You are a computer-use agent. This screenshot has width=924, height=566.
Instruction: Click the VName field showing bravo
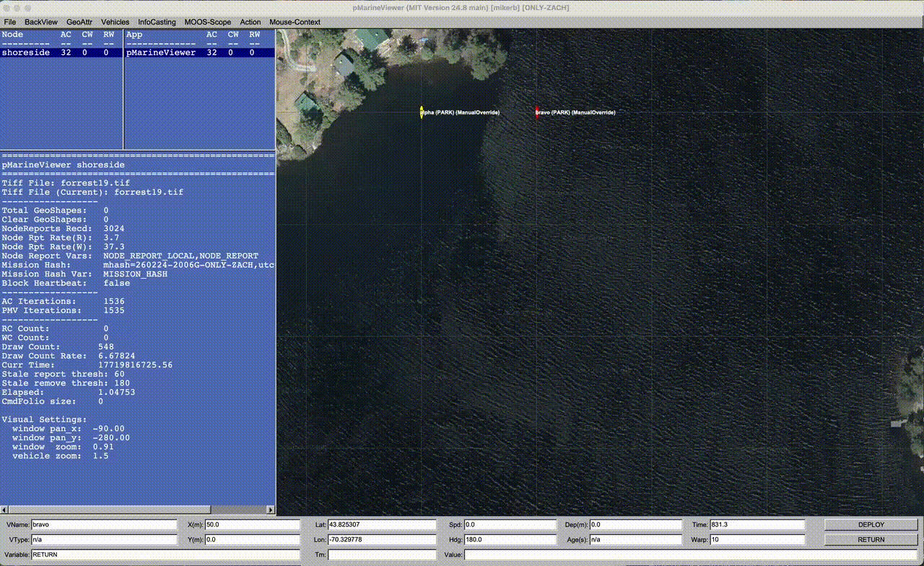click(104, 525)
